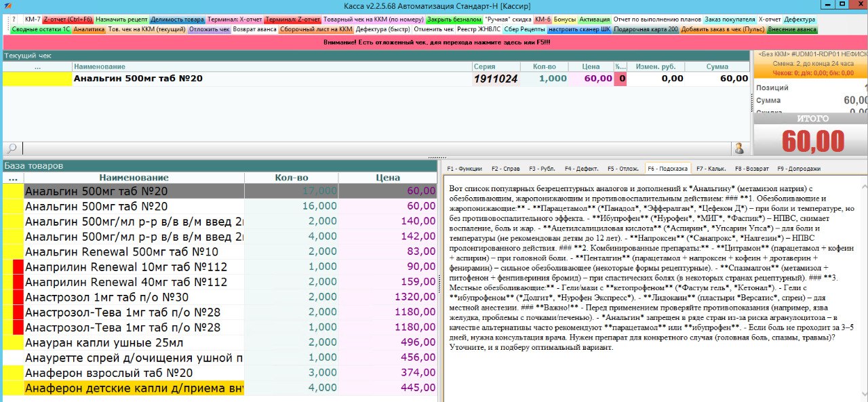Switch to F1 - Функции tab
The image size is (868, 402).
pyautogui.click(x=465, y=168)
